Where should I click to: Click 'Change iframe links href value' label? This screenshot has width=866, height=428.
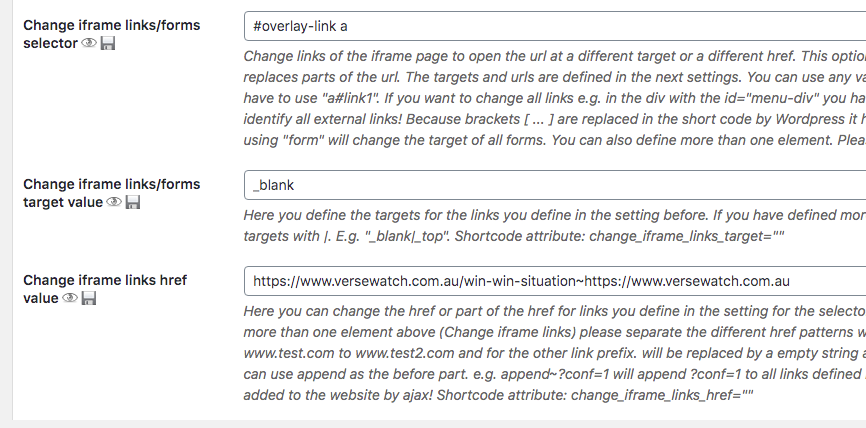point(105,289)
